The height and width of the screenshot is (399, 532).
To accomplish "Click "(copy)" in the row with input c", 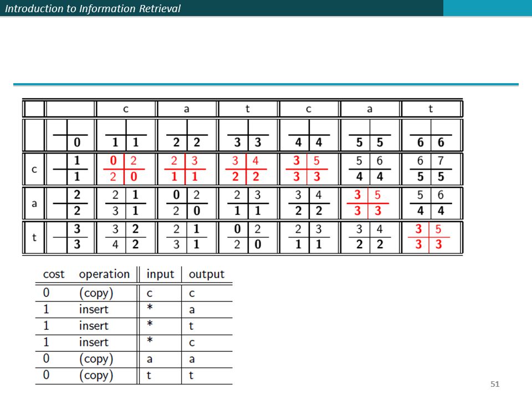I will pos(96,293).
